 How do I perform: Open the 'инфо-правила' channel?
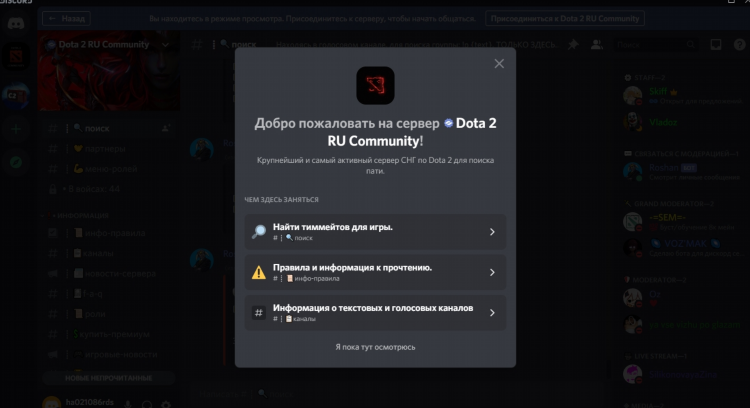coord(109,233)
